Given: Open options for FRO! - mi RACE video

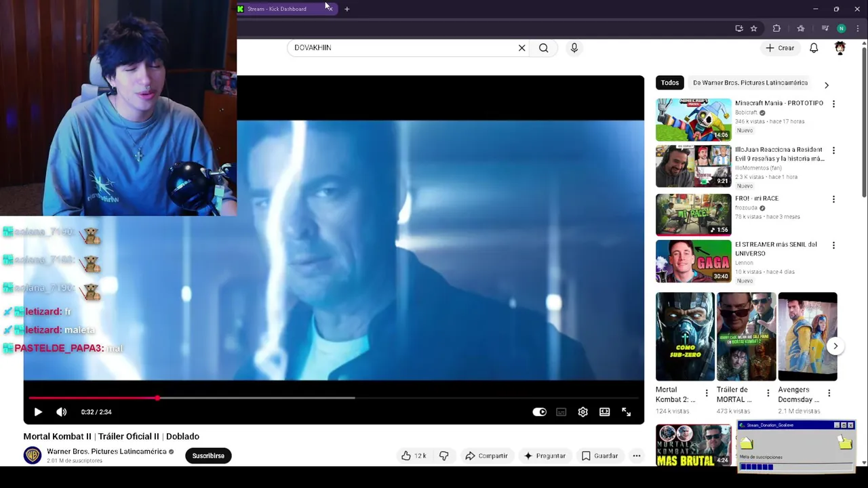Looking at the screenshot, I should coord(833,199).
